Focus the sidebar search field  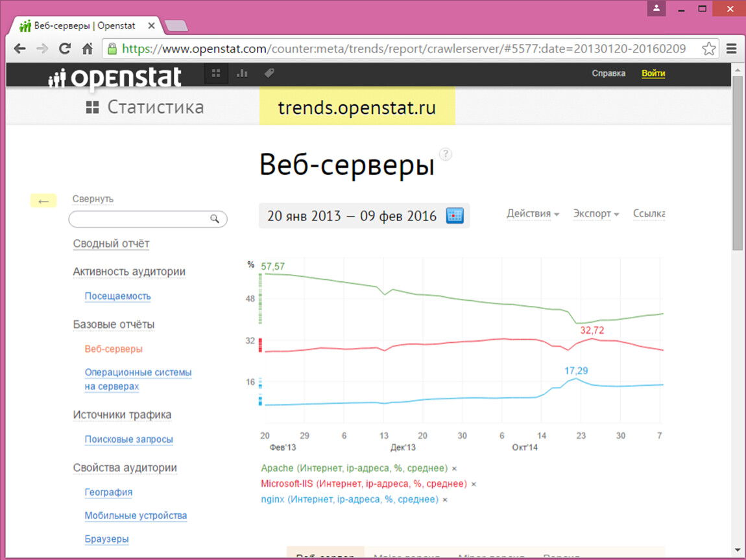pyautogui.click(x=139, y=219)
